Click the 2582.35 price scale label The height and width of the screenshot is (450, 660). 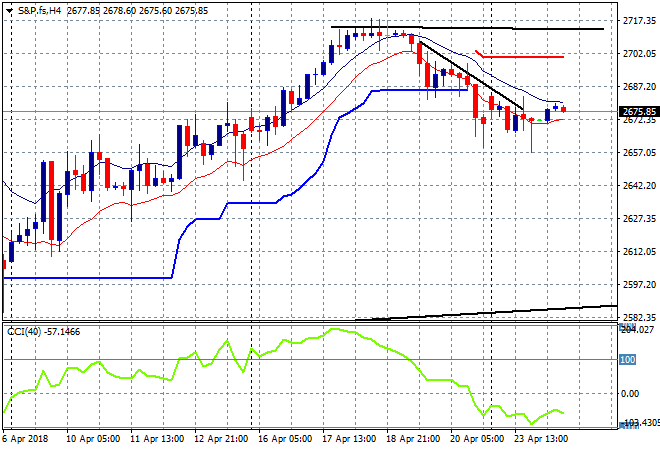(x=639, y=317)
